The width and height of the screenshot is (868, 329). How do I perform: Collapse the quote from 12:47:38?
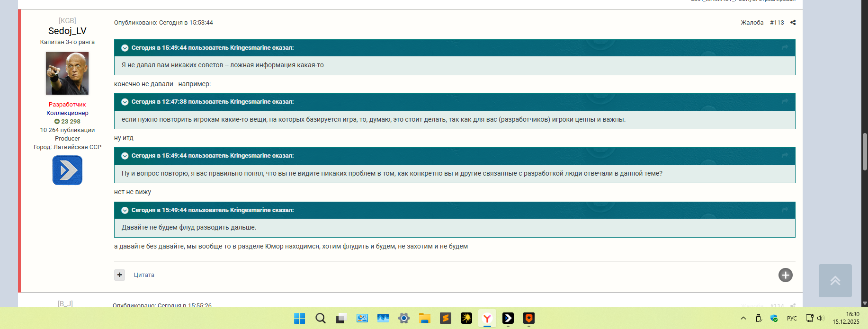125,102
